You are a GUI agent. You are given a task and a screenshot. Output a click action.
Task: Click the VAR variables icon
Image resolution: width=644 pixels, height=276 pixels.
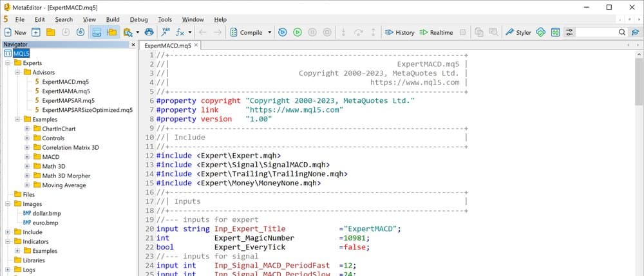click(166, 32)
